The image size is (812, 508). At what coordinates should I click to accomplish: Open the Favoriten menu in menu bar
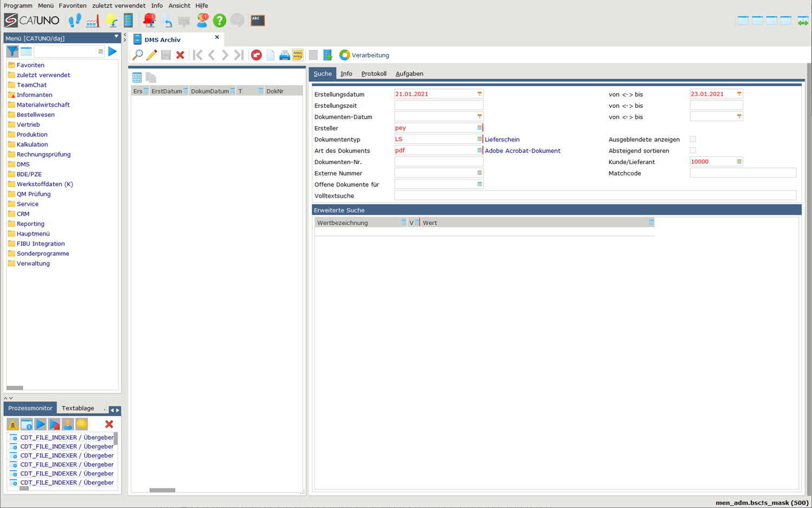click(x=73, y=5)
